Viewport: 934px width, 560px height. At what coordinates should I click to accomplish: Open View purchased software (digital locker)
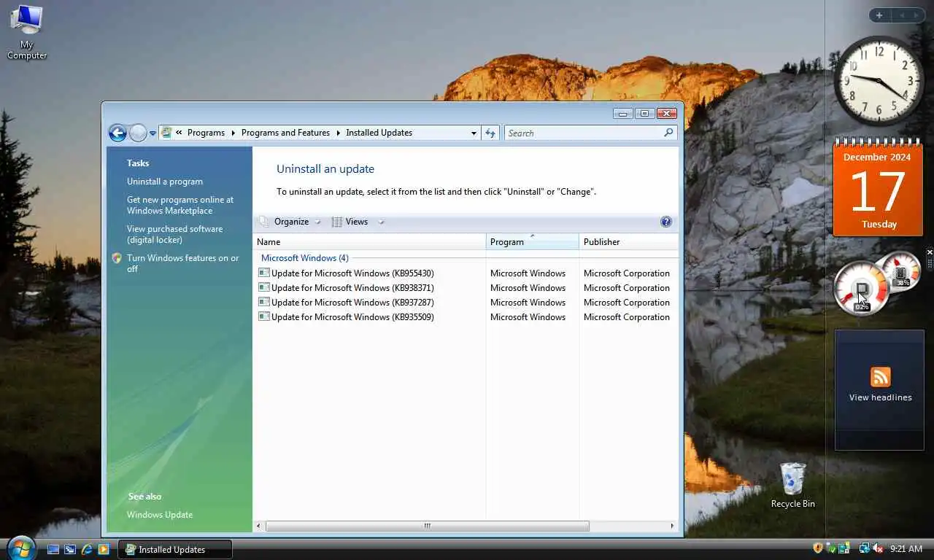(175, 234)
